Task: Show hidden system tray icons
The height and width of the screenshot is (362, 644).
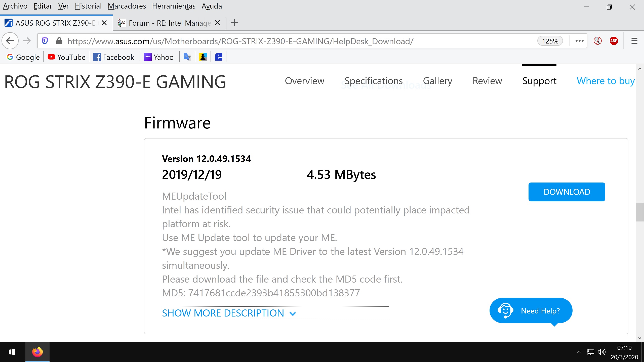Action: point(579,352)
